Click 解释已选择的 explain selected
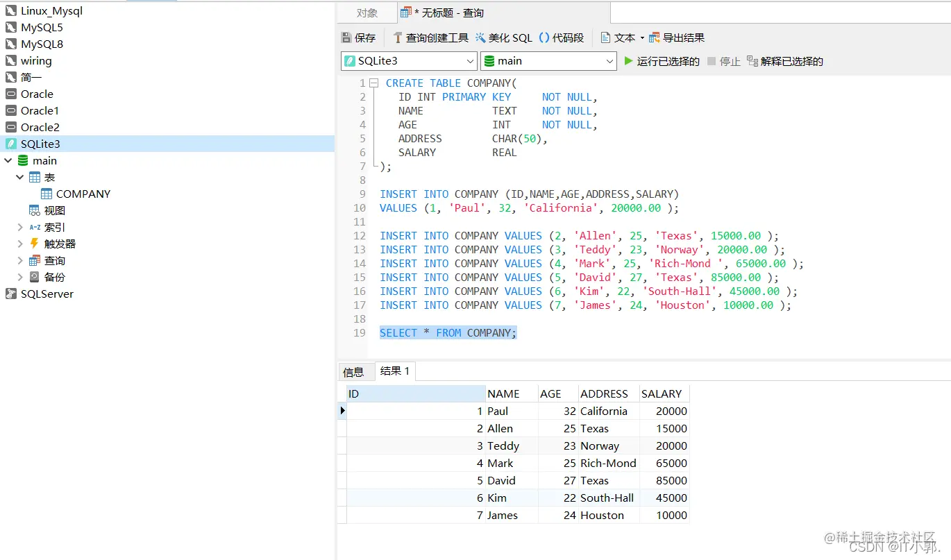The width and height of the screenshot is (951, 560). [x=785, y=62]
